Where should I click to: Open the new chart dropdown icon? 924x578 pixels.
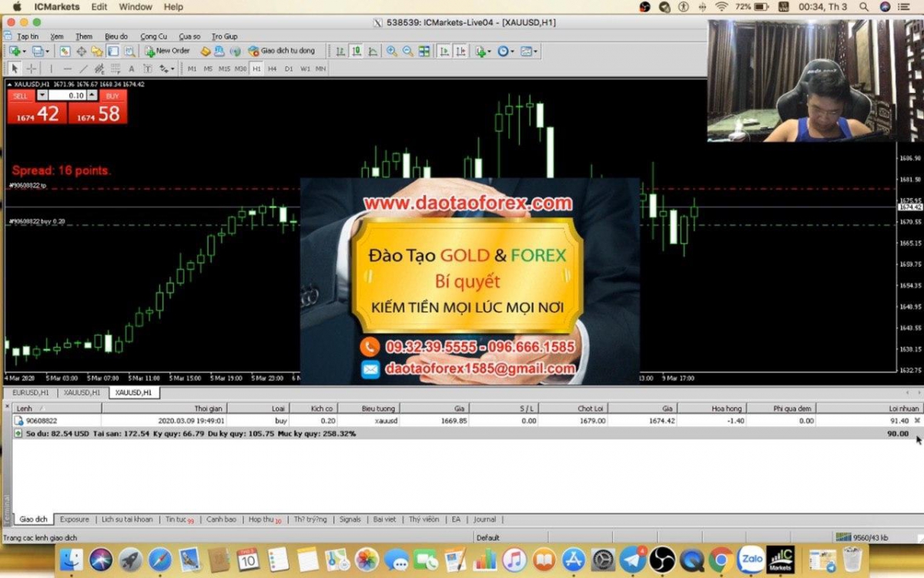[x=17, y=51]
